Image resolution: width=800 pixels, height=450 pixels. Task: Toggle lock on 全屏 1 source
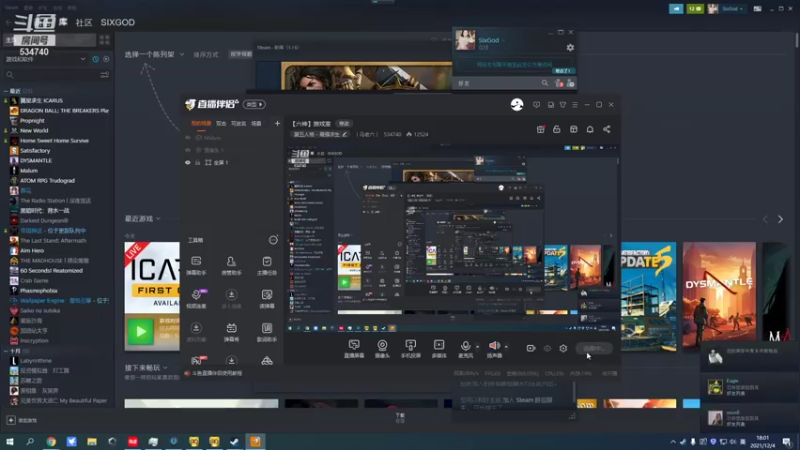pos(198,162)
